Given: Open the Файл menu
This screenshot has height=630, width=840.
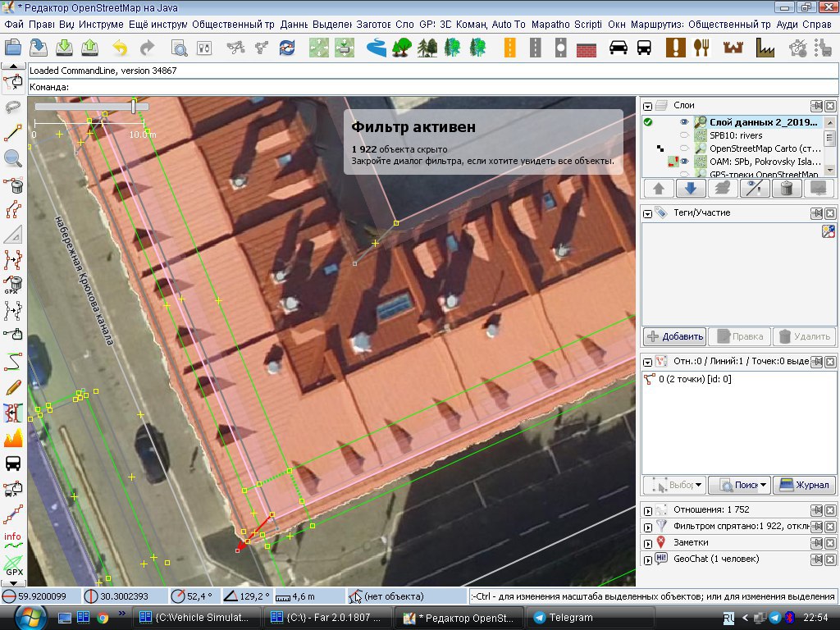Looking at the screenshot, I should (14, 24).
